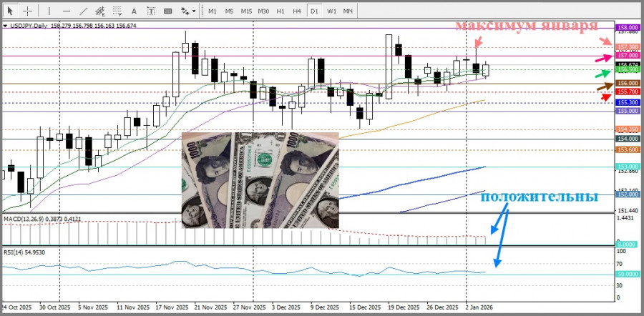
Task: Click the purple 158.000 price level label
Action: (x=628, y=26)
